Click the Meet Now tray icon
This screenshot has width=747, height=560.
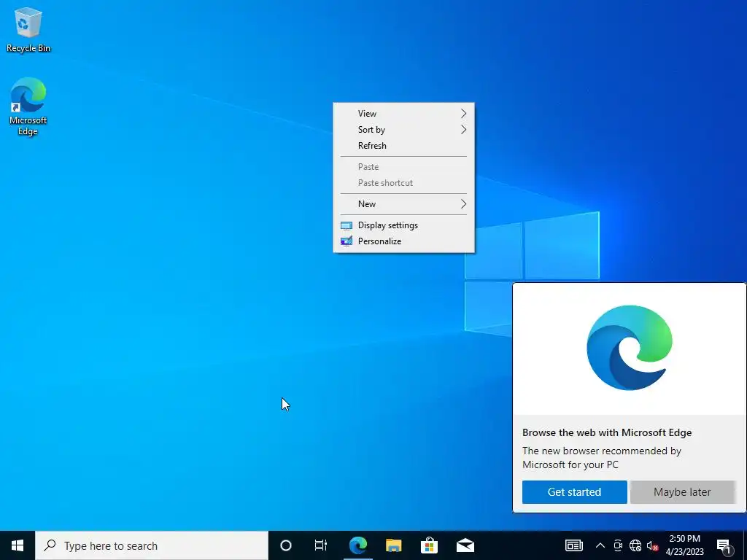tap(618, 545)
